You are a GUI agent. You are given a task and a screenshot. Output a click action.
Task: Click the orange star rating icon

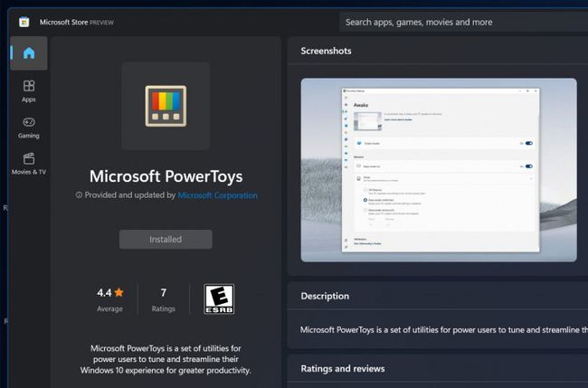pyautogui.click(x=119, y=293)
